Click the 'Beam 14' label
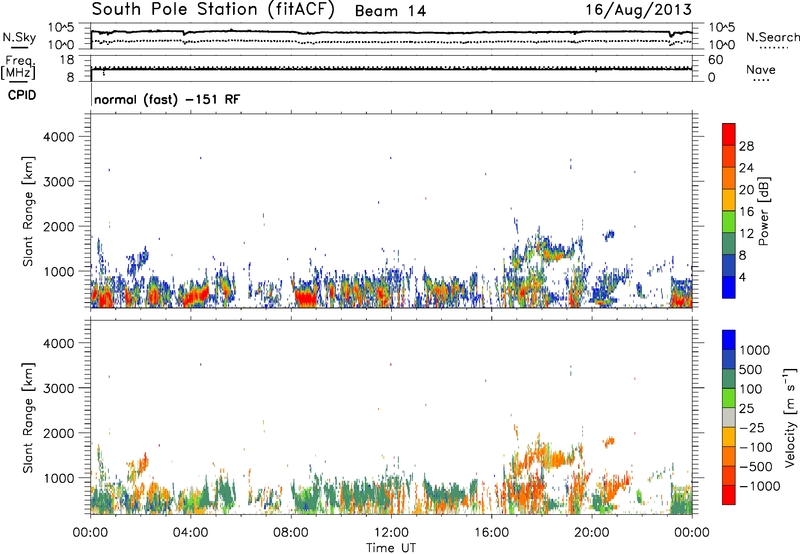 pos(390,11)
